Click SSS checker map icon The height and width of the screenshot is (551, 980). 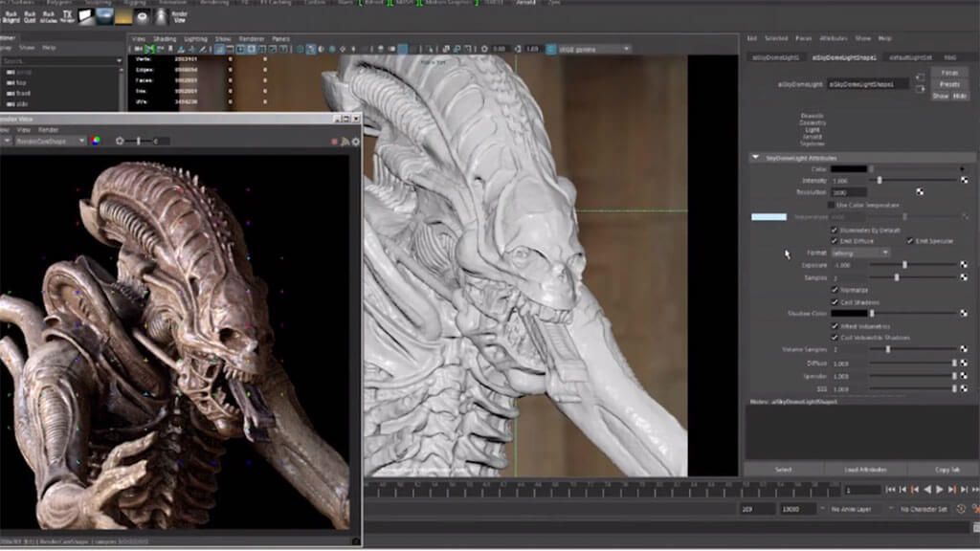(x=964, y=388)
